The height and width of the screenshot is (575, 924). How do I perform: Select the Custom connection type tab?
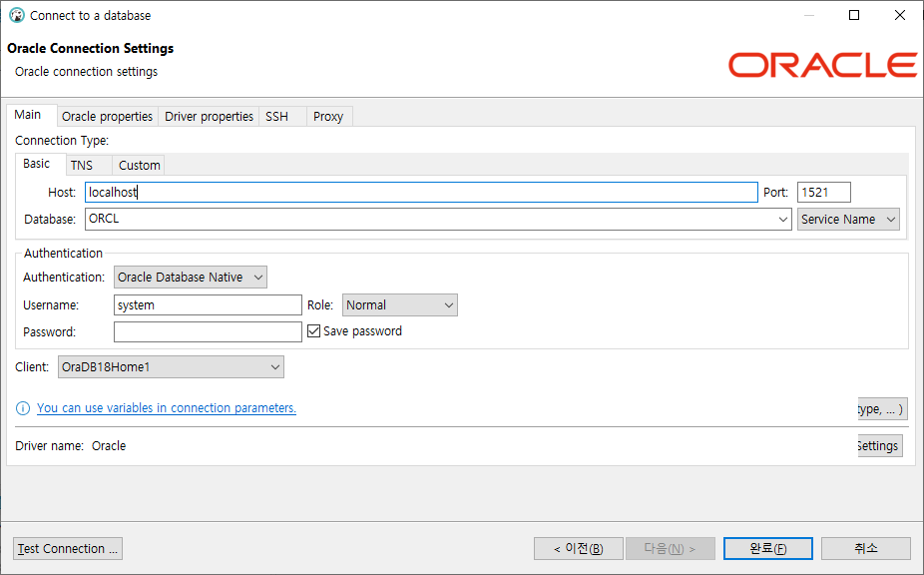[x=139, y=165]
